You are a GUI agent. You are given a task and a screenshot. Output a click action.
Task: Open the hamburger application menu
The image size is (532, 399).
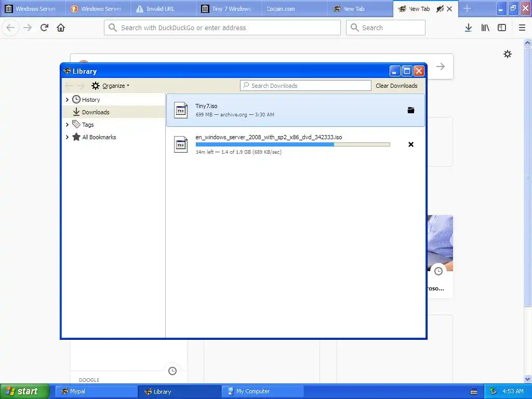point(522,28)
